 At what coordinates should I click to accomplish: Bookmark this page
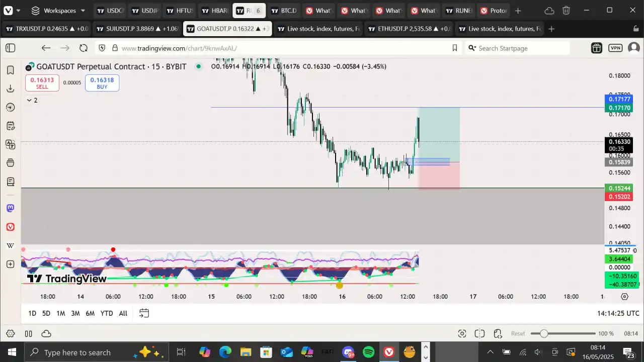[x=455, y=48]
